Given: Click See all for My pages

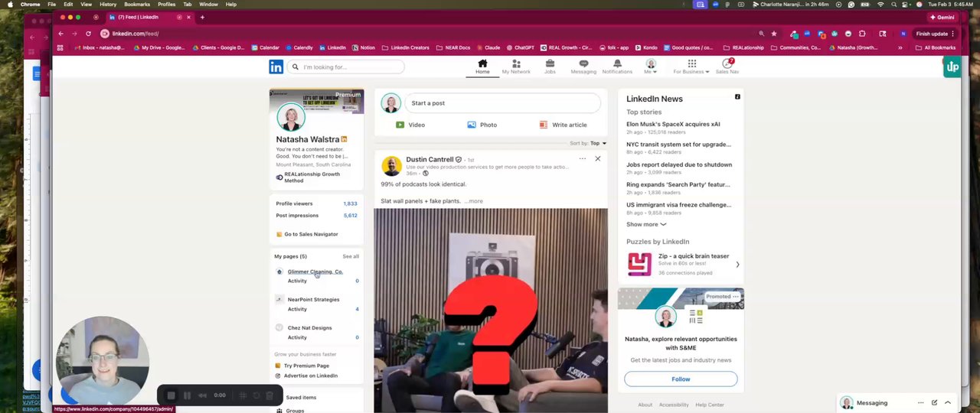Looking at the screenshot, I should click(351, 256).
